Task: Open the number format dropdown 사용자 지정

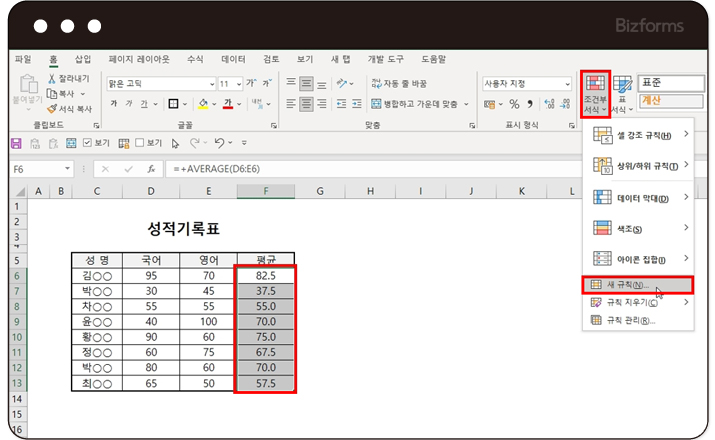Action: coord(568,83)
